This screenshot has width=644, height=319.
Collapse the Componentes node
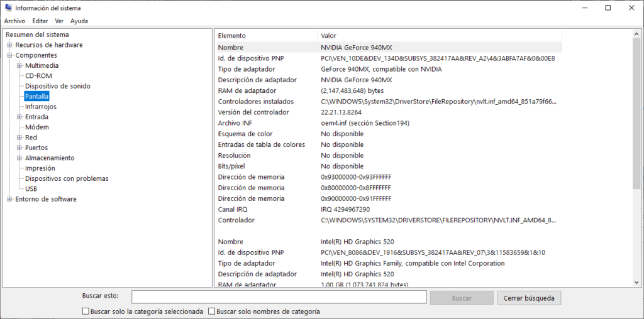pos(9,55)
